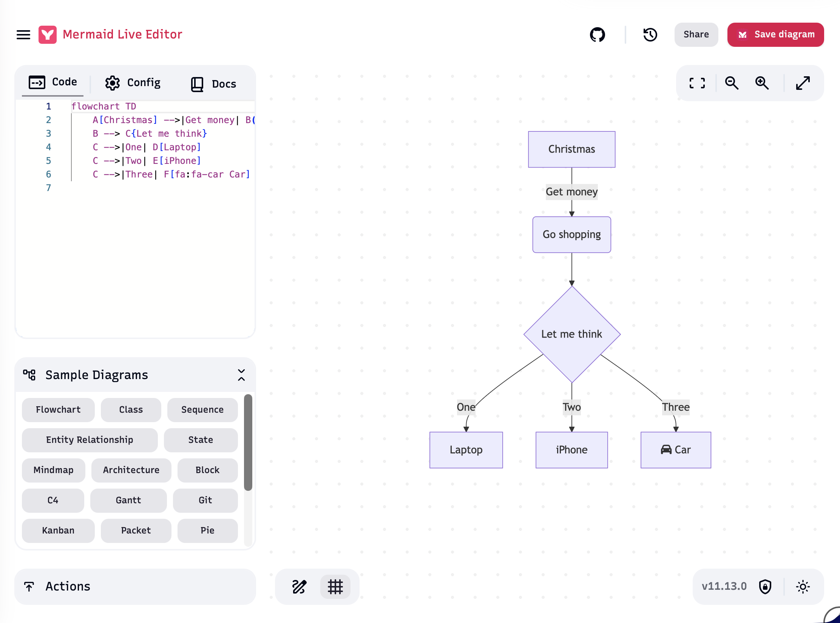Click the iPhone node
Screen dimensions: 840x623
click(571, 450)
